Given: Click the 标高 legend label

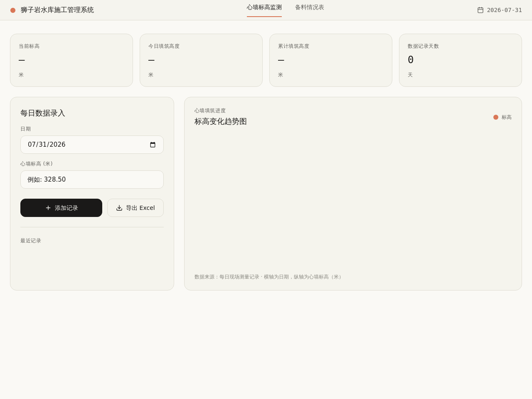Looking at the screenshot, I should pos(507,117).
